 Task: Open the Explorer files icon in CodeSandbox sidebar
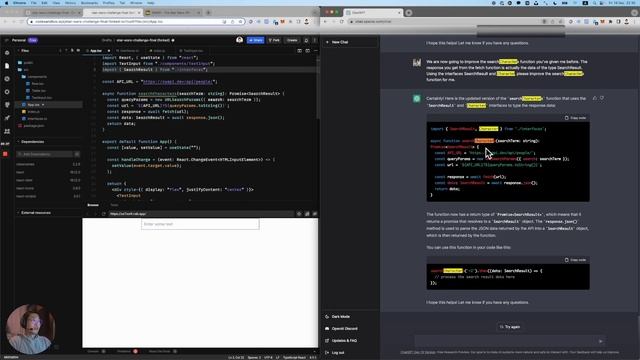pos(7,66)
